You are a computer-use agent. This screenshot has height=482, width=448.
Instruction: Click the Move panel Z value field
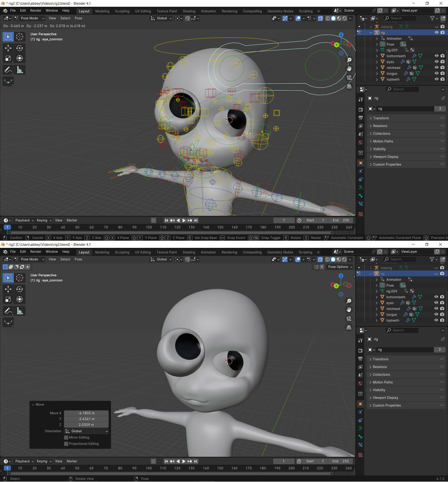[x=86, y=424]
